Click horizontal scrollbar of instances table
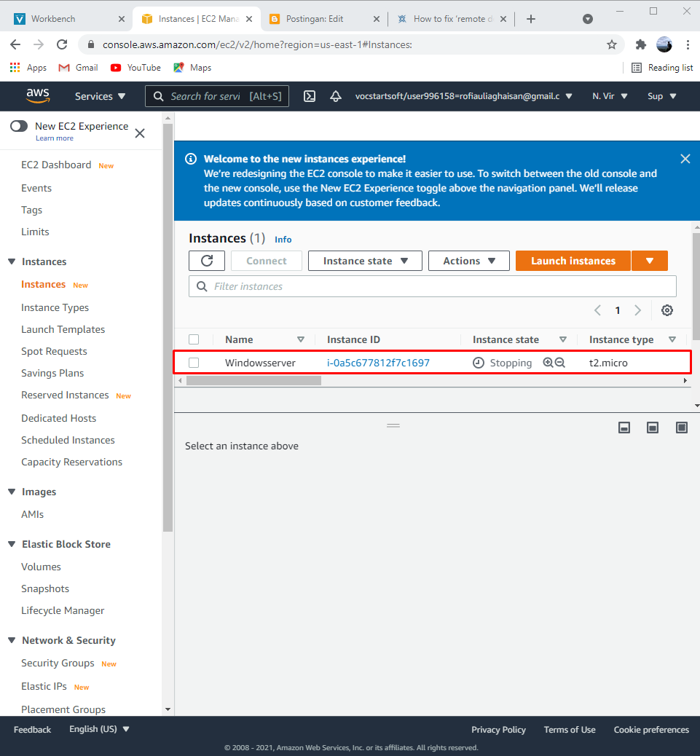The height and width of the screenshot is (756, 700). [x=253, y=381]
